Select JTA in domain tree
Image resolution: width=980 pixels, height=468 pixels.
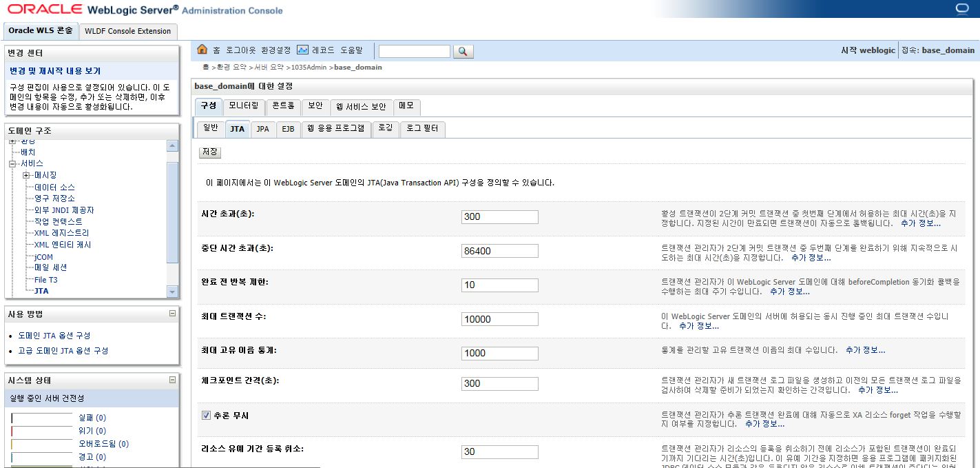(x=41, y=291)
